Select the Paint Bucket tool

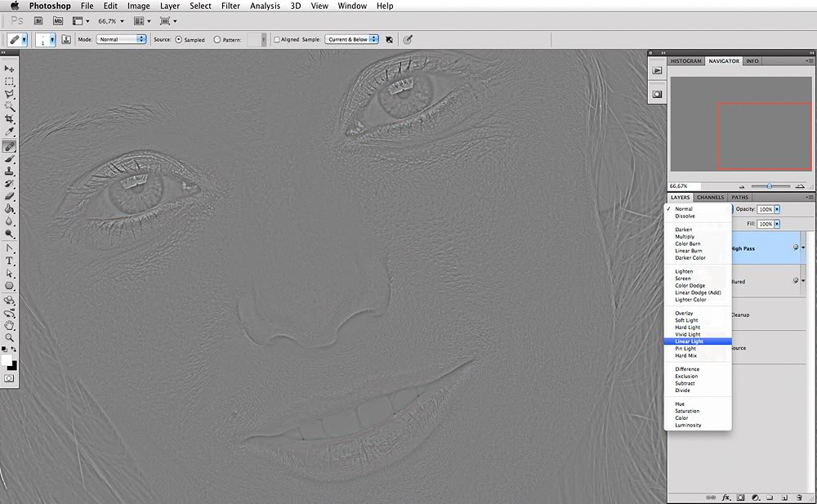pos(9,209)
